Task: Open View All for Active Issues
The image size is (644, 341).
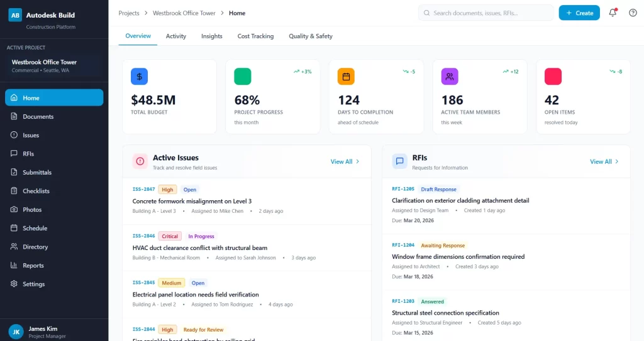Action: coord(345,161)
